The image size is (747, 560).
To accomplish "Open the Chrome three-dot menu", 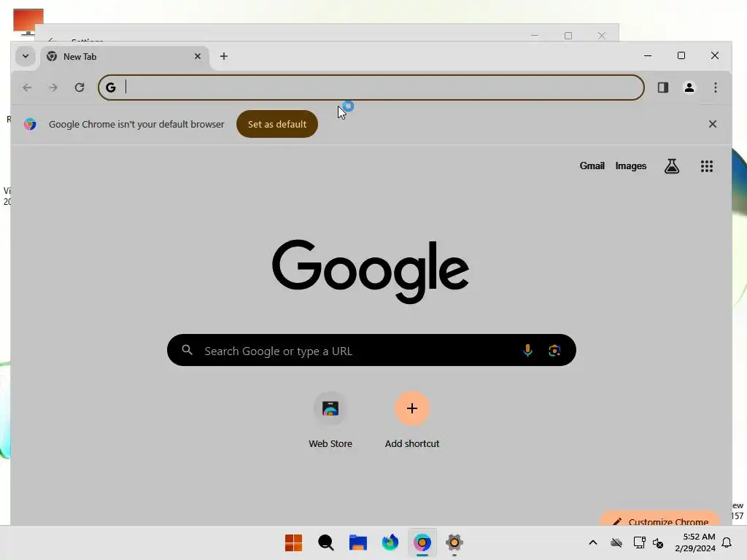I will (x=716, y=87).
